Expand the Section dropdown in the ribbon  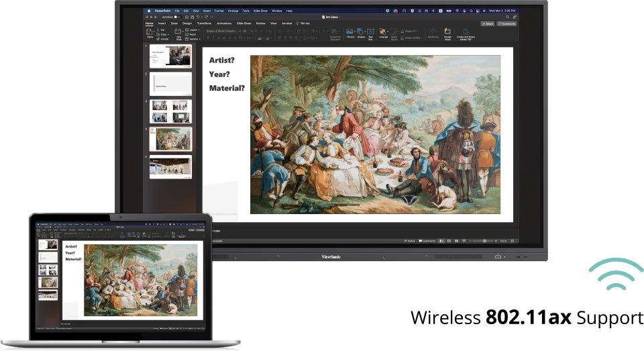tap(194, 39)
